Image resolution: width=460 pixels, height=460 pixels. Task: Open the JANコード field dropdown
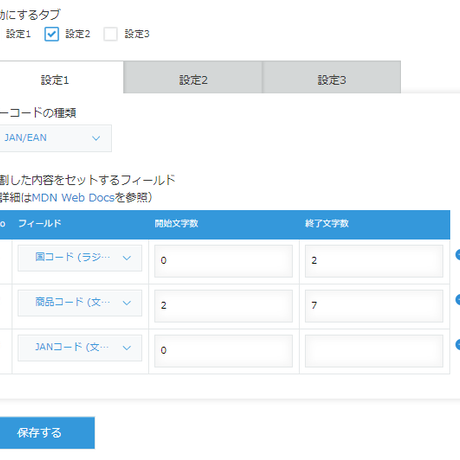point(80,348)
